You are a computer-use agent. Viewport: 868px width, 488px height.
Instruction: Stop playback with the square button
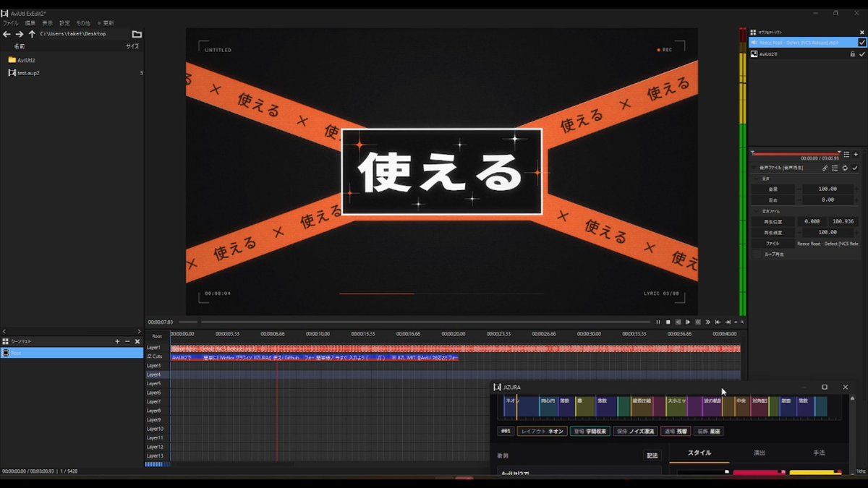(668, 322)
